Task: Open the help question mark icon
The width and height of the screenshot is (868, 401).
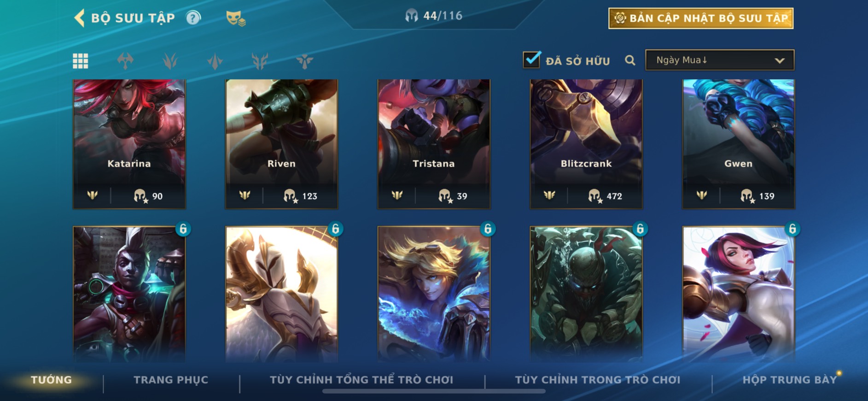Action: click(x=193, y=18)
